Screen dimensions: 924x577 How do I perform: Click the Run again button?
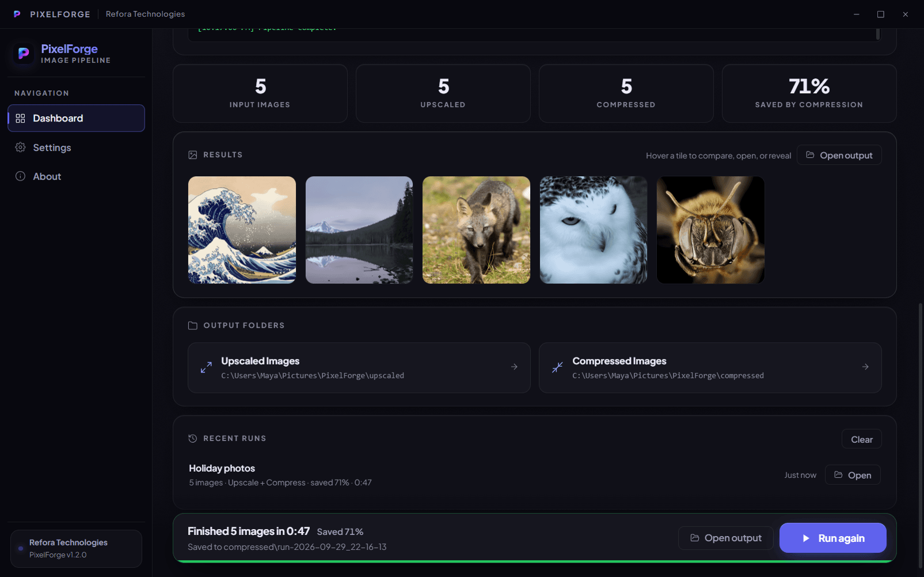[x=832, y=538]
